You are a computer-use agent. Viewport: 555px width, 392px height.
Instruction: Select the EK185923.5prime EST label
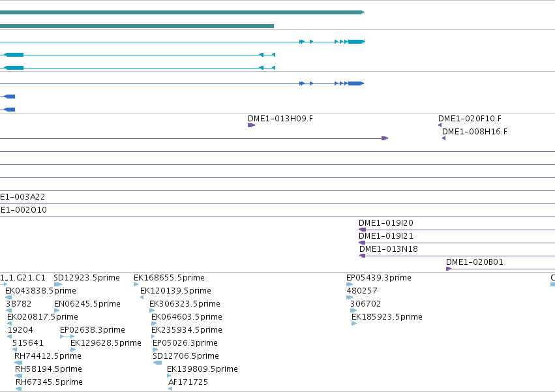point(387,317)
